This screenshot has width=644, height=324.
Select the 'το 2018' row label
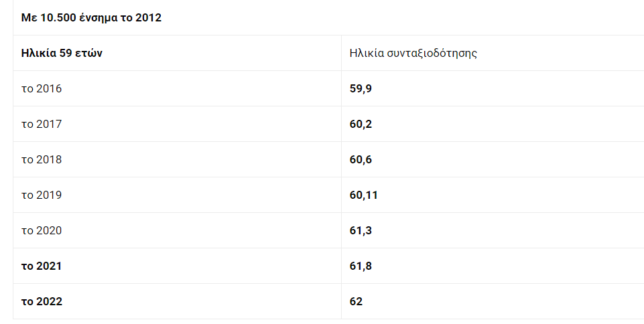click(x=42, y=159)
